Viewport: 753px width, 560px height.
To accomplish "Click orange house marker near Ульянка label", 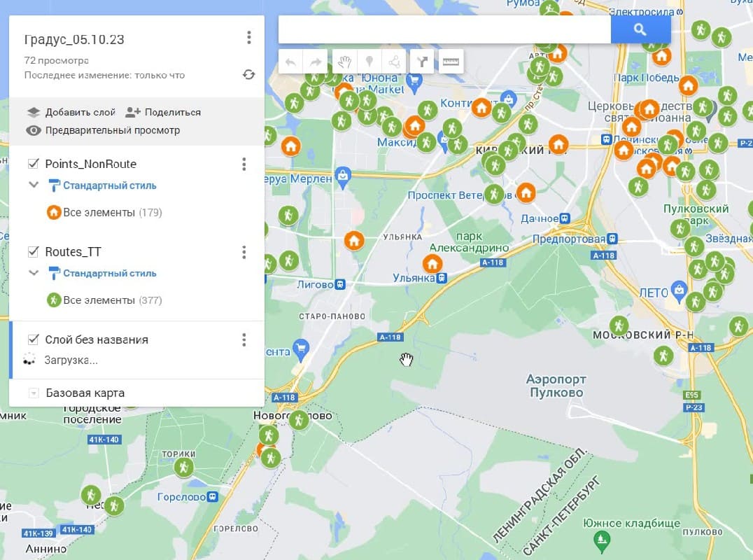I will point(354,239).
